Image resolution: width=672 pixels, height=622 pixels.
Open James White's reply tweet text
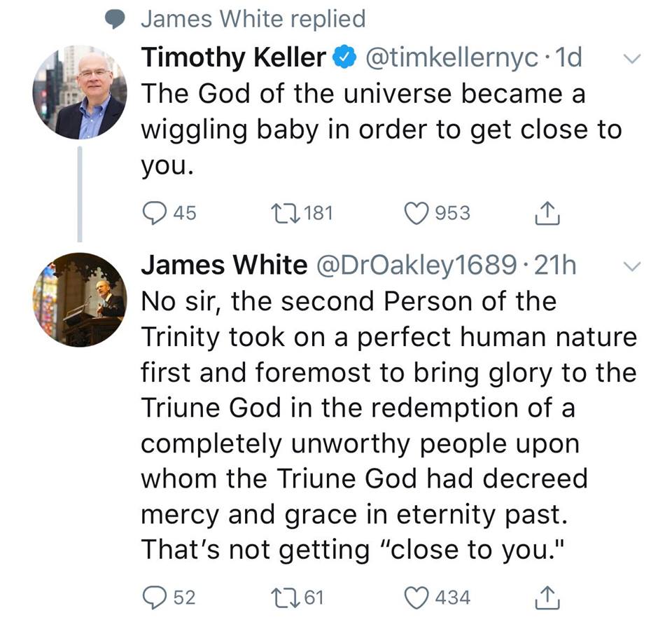tap(388, 426)
